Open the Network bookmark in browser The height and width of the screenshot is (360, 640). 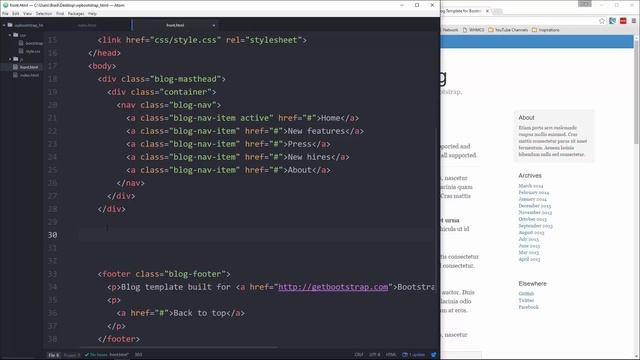point(450,30)
